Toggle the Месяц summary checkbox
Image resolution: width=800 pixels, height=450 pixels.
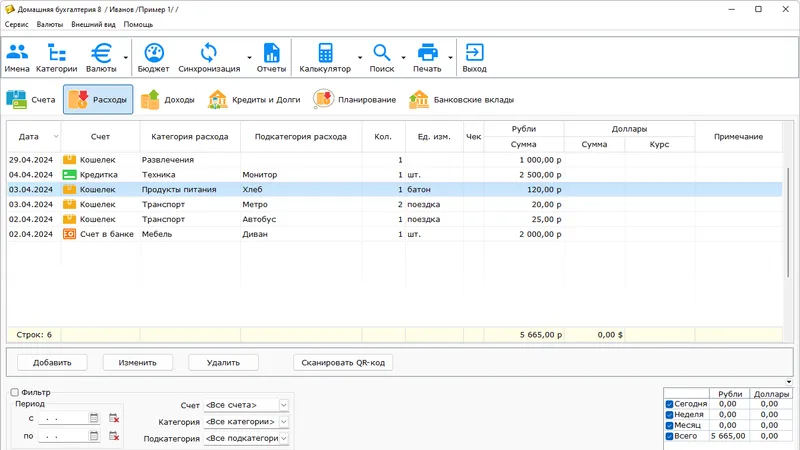[x=670, y=426]
